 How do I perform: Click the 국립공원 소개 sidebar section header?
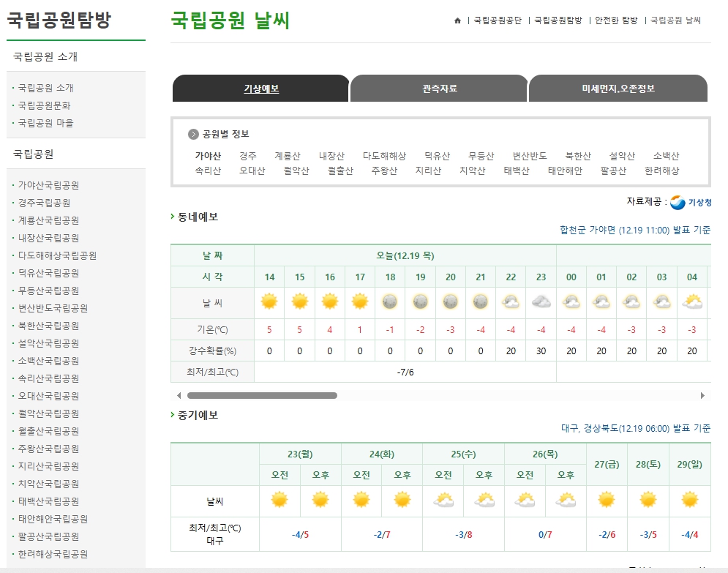[45, 56]
